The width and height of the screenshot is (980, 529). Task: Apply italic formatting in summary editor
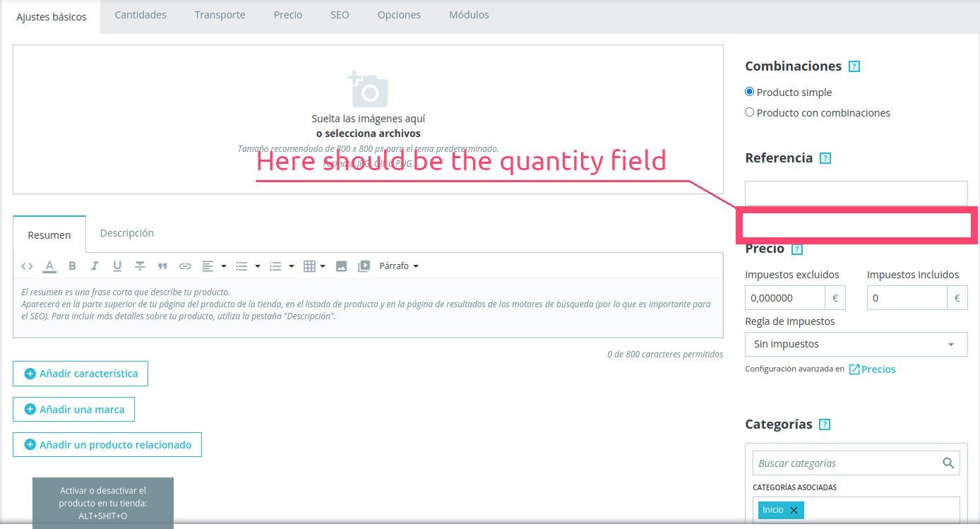pyautogui.click(x=95, y=266)
